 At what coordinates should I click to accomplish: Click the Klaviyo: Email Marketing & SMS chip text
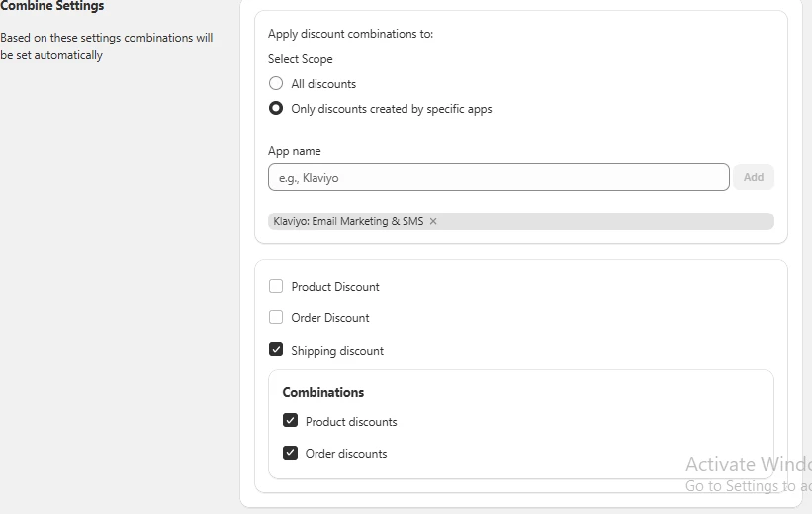pyautogui.click(x=348, y=221)
